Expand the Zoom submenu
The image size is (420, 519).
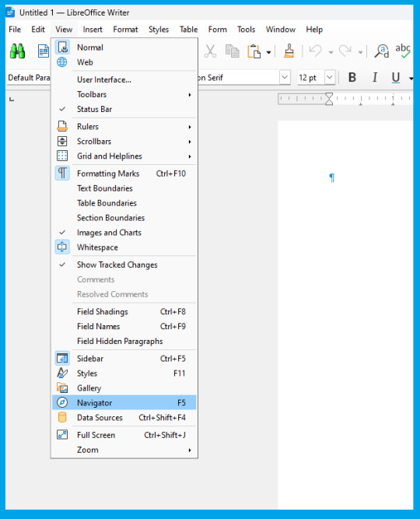pyautogui.click(x=124, y=450)
